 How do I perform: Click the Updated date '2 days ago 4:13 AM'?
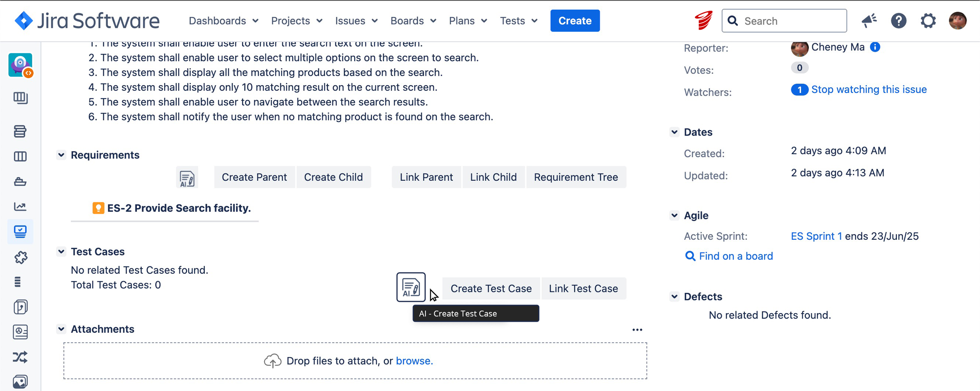pos(837,173)
